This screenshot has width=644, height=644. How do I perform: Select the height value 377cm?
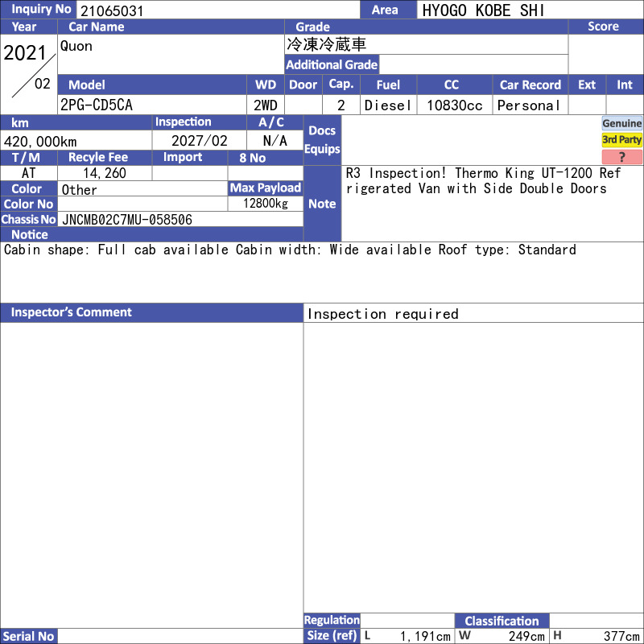point(621,636)
